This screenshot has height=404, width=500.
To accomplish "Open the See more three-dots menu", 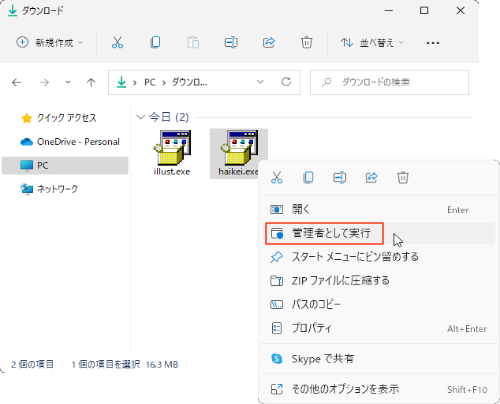I will (433, 43).
